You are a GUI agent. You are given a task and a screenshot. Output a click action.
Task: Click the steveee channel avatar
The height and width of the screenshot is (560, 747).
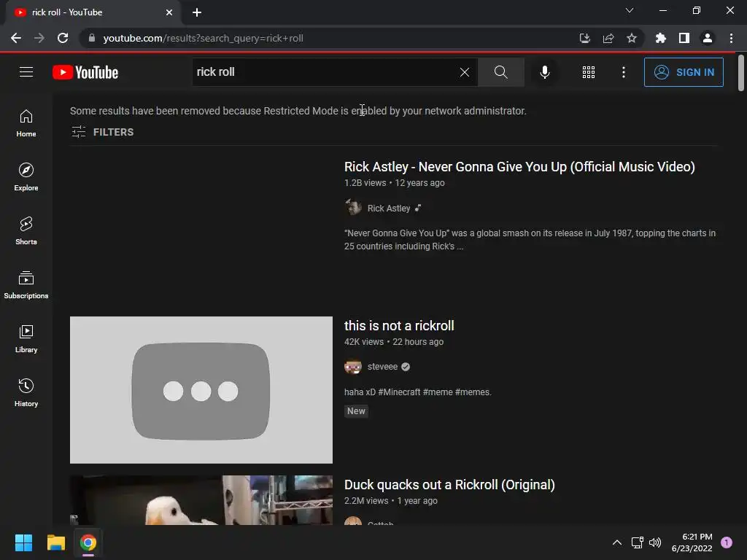353,367
